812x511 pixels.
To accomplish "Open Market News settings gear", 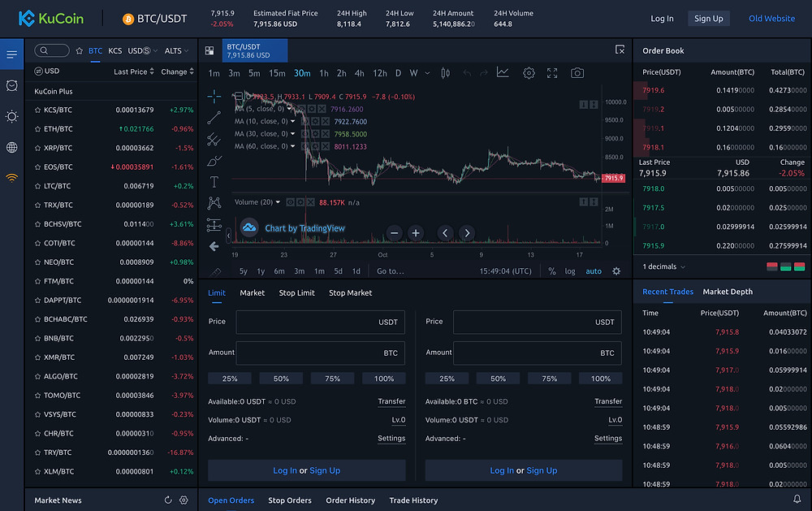I will tap(184, 500).
